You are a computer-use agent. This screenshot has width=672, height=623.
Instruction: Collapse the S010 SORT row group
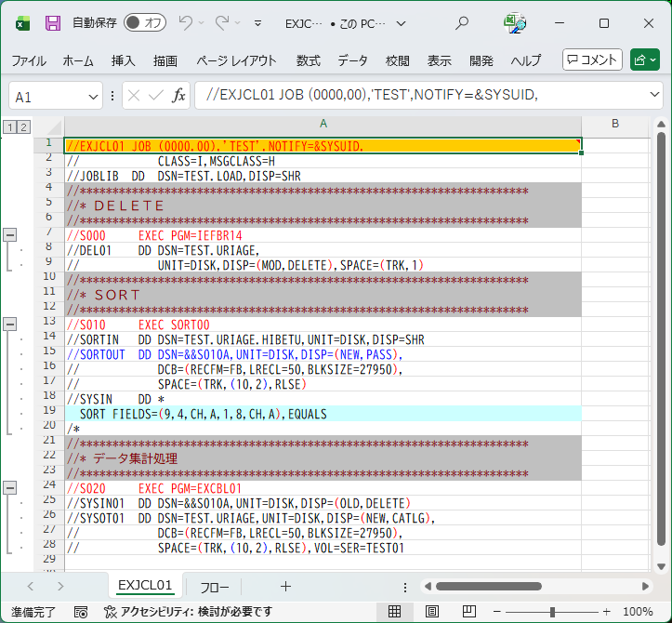[x=11, y=324]
